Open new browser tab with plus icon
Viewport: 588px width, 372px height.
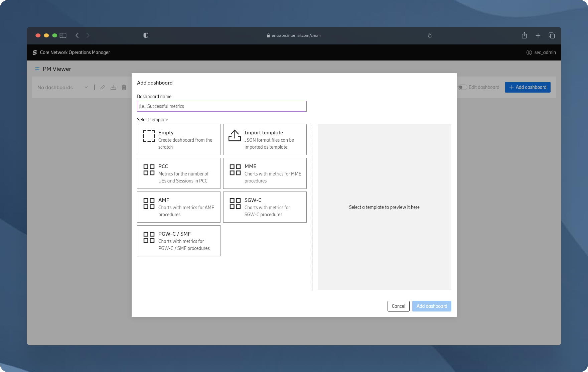point(538,35)
